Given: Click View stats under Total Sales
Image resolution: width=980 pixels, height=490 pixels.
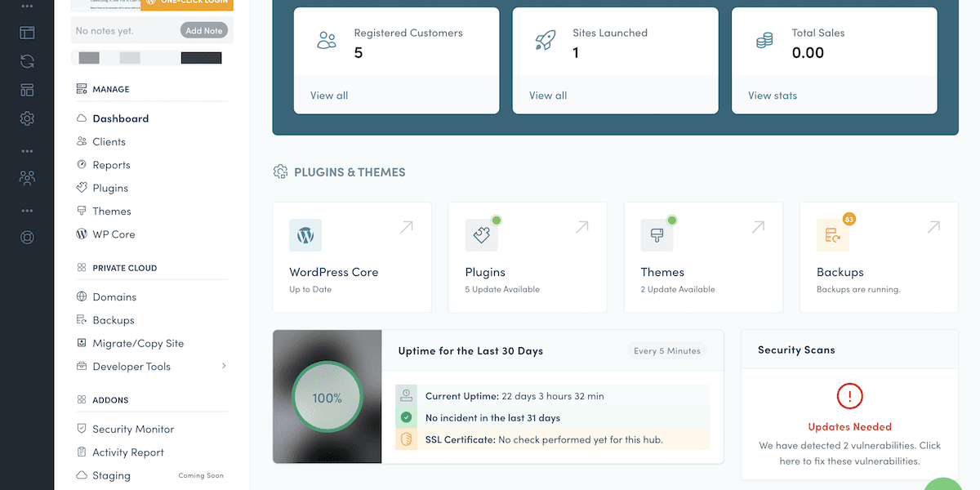Looking at the screenshot, I should (x=773, y=96).
